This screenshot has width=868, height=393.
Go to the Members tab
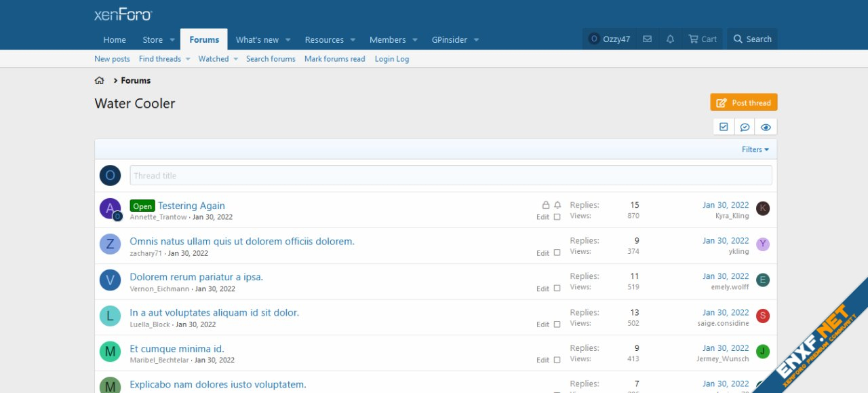point(387,40)
